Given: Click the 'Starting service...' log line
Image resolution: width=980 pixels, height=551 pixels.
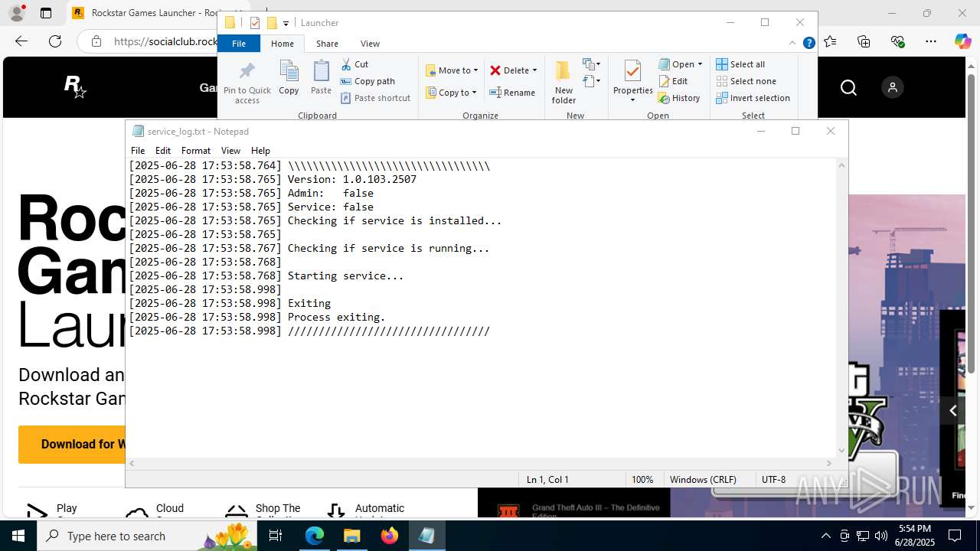Looking at the screenshot, I should point(266,275).
